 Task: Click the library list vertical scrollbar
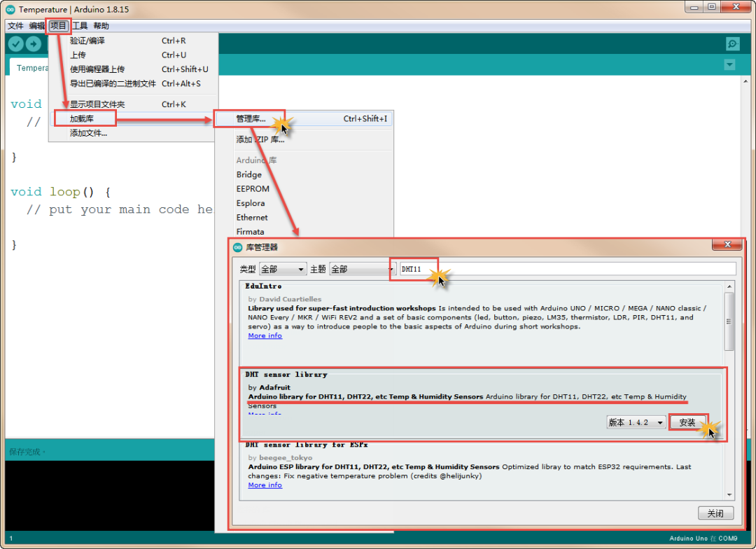(x=729, y=322)
